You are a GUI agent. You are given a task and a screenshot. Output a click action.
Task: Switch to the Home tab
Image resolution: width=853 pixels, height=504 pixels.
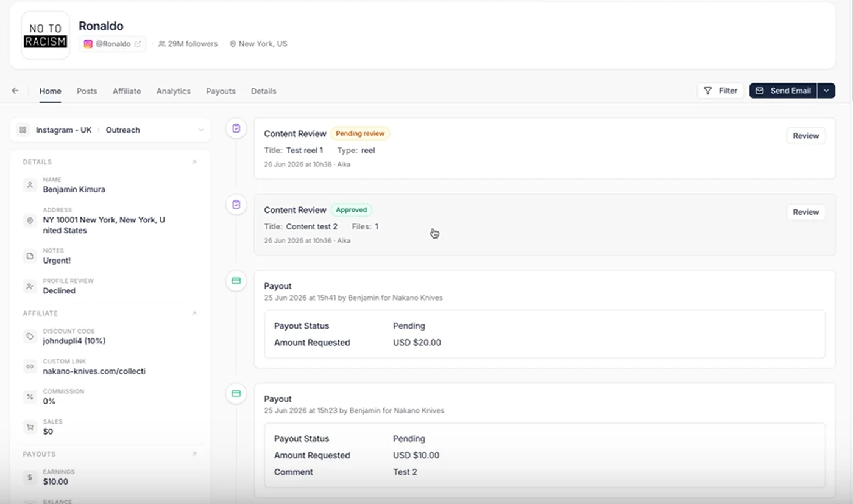(50, 91)
